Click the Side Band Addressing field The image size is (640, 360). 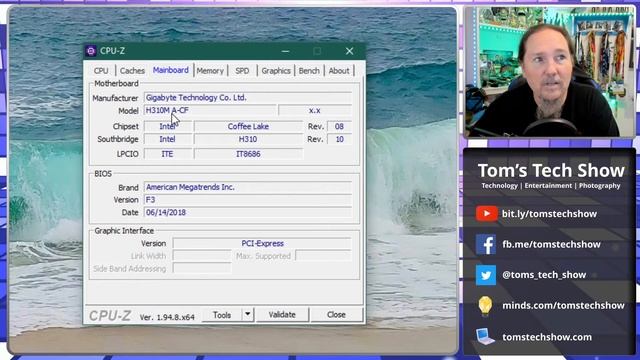click(202, 269)
